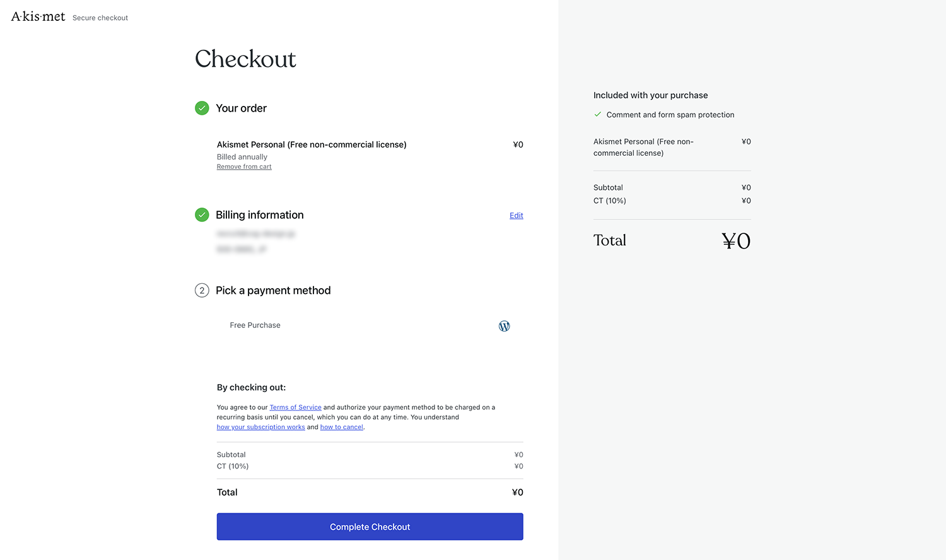This screenshot has width=946, height=560.
Task: Click the green checkmark beside Your order
Action: (202, 108)
